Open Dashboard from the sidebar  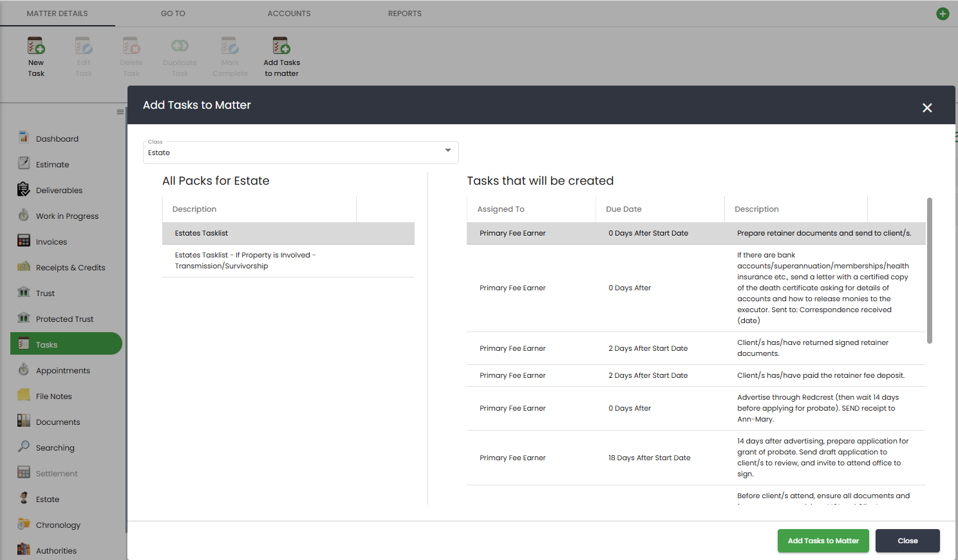pos(57,139)
